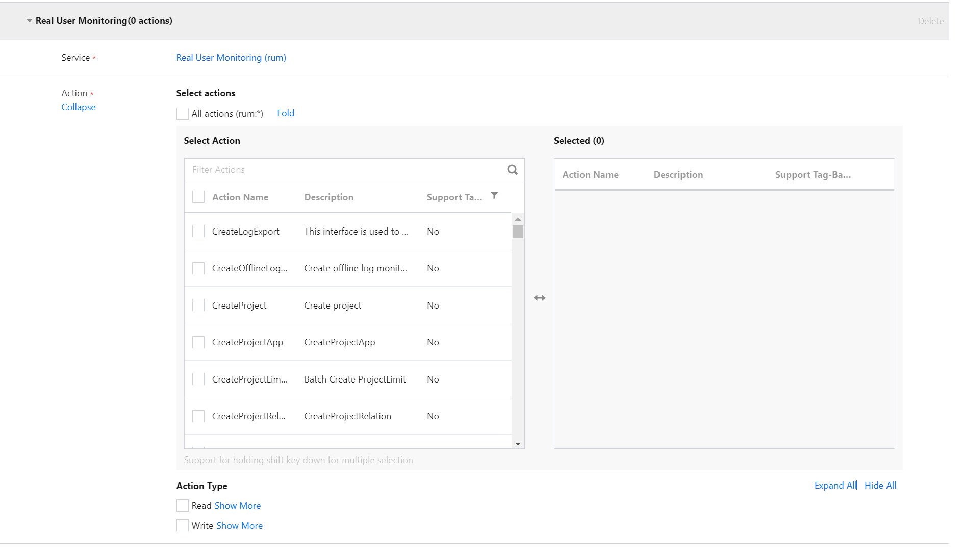Screen dimensions: 963x560
Task: Show more Read action types
Action: [238, 506]
